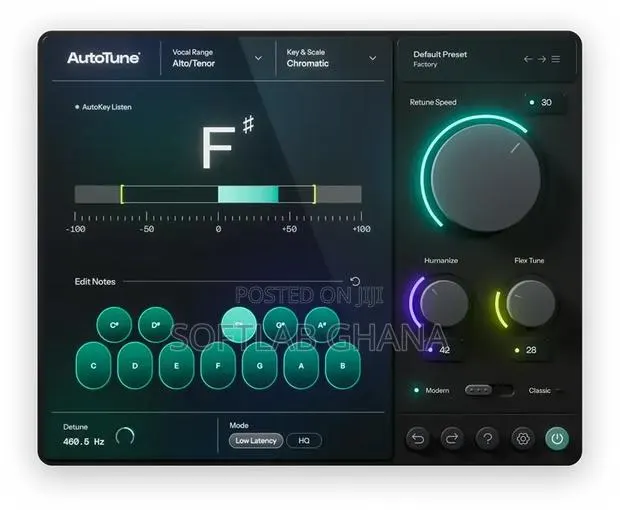This screenshot has width=620, height=510.
Task: Toggle plugin power button
Action: click(x=557, y=438)
